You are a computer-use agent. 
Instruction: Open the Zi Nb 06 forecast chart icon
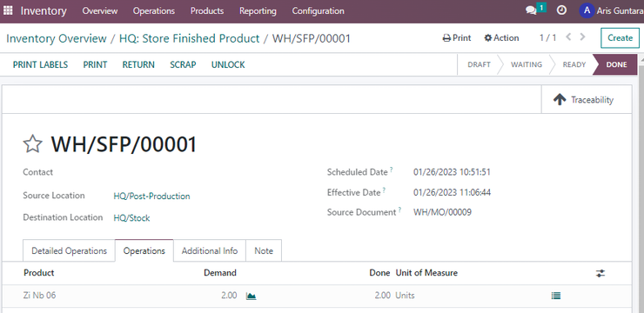251,296
